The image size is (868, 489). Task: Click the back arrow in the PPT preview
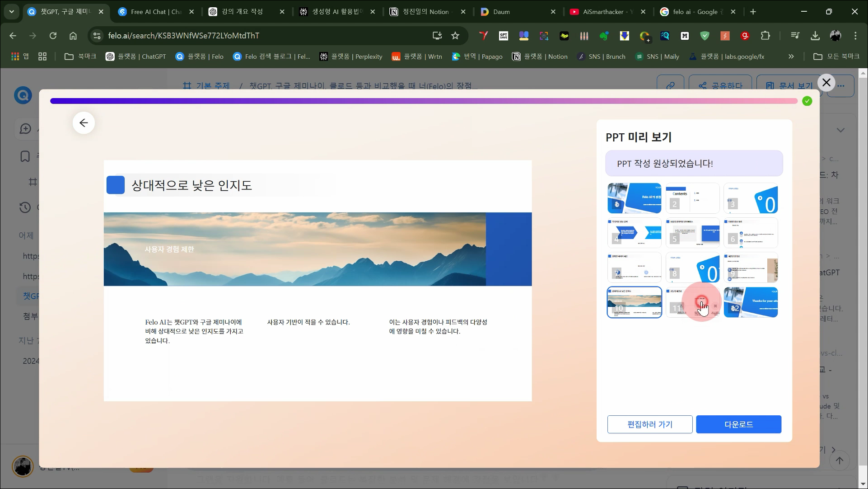tap(84, 123)
